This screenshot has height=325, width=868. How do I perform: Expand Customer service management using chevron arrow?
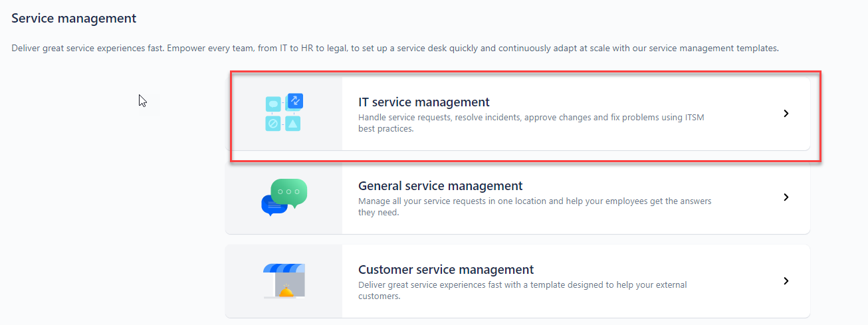(786, 281)
